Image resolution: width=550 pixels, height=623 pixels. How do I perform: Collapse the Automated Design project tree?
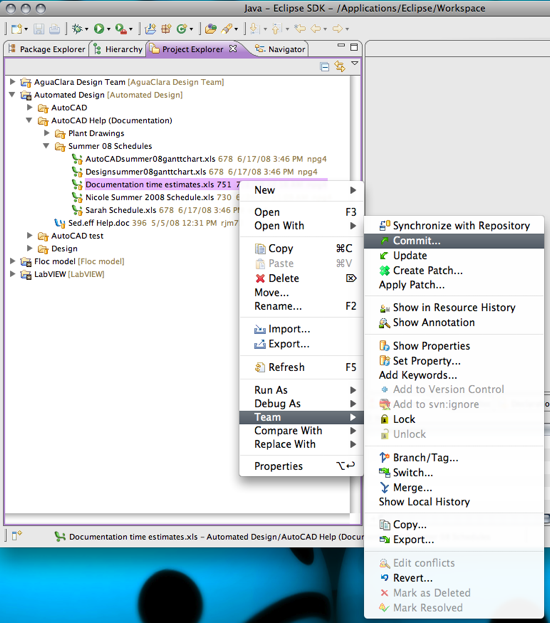12,95
